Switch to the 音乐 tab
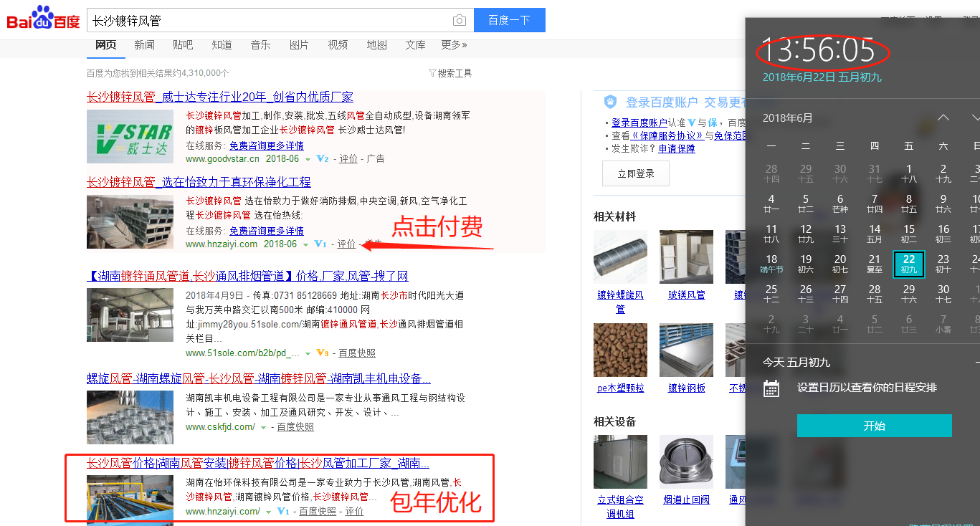This screenshot has height=526, width=980. pos(260,44)
